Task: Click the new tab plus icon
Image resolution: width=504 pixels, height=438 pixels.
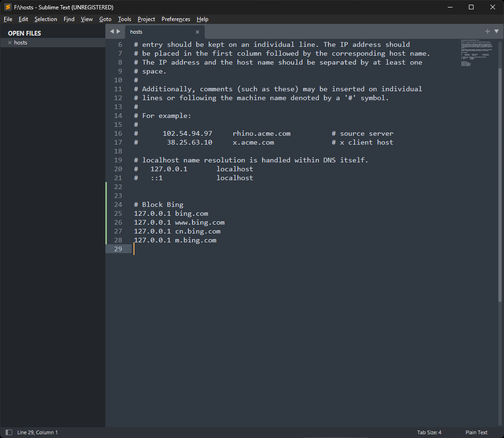Action: coord(487,31)
